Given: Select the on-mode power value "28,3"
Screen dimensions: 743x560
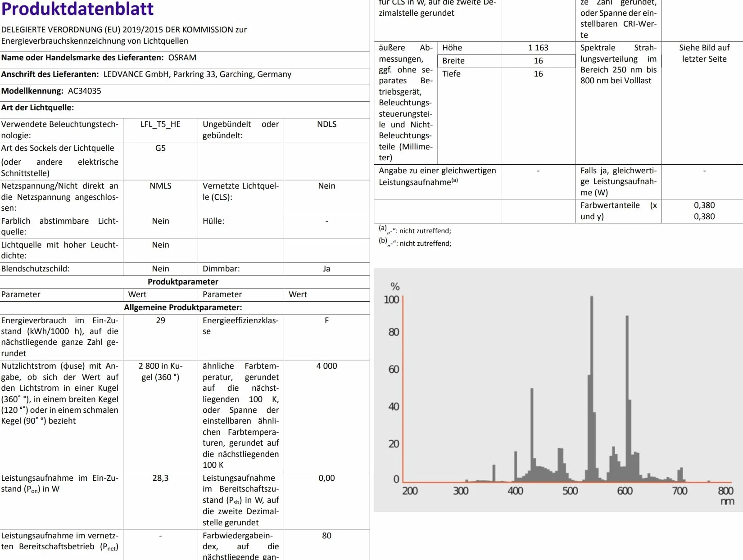Looking at the screenshot, I should (160, 478).
